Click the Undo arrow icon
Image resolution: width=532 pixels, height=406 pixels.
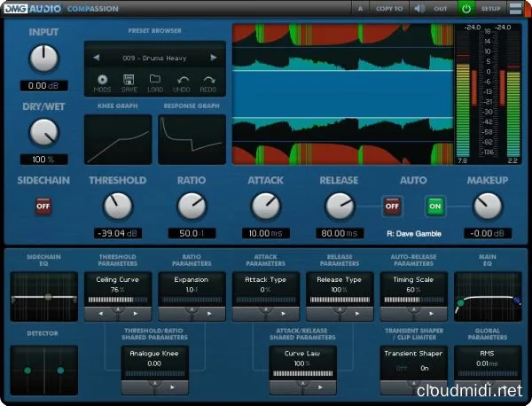(x=183, y=80)
